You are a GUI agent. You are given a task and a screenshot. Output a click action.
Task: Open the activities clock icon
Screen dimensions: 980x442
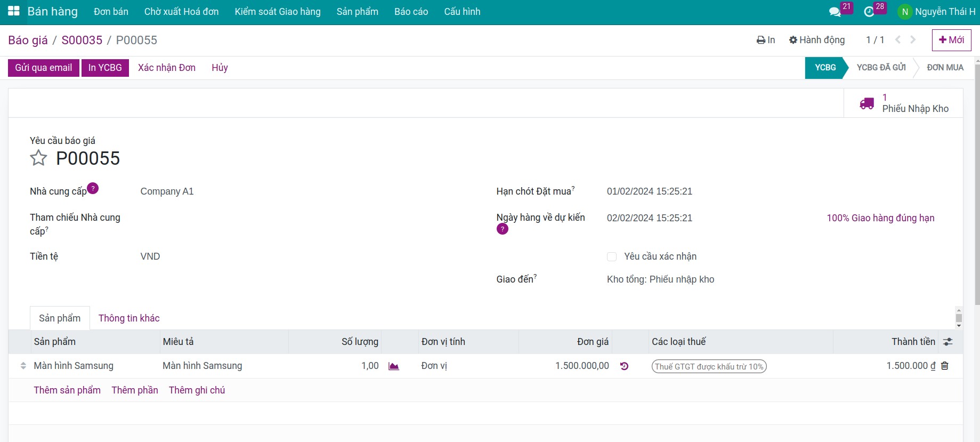point(869,12)
